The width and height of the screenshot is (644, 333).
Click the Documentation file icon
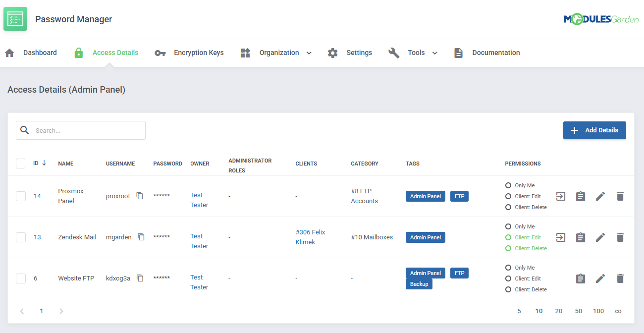(458, 53)
